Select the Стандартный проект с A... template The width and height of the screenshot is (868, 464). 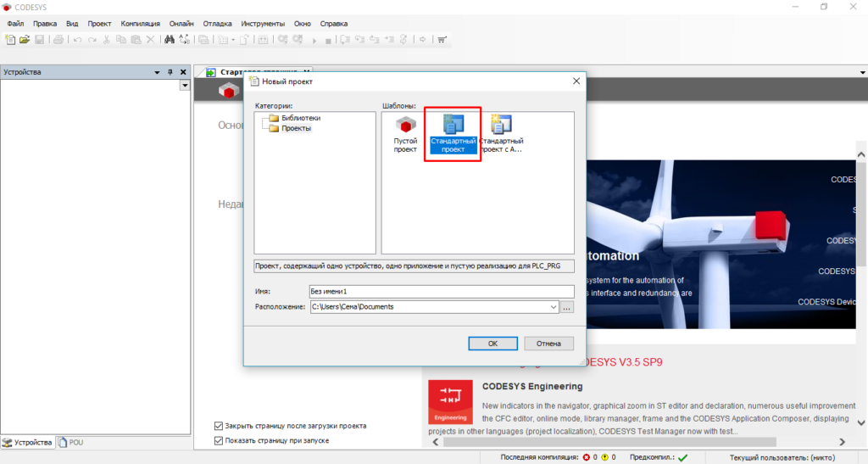tap(501, 135)
